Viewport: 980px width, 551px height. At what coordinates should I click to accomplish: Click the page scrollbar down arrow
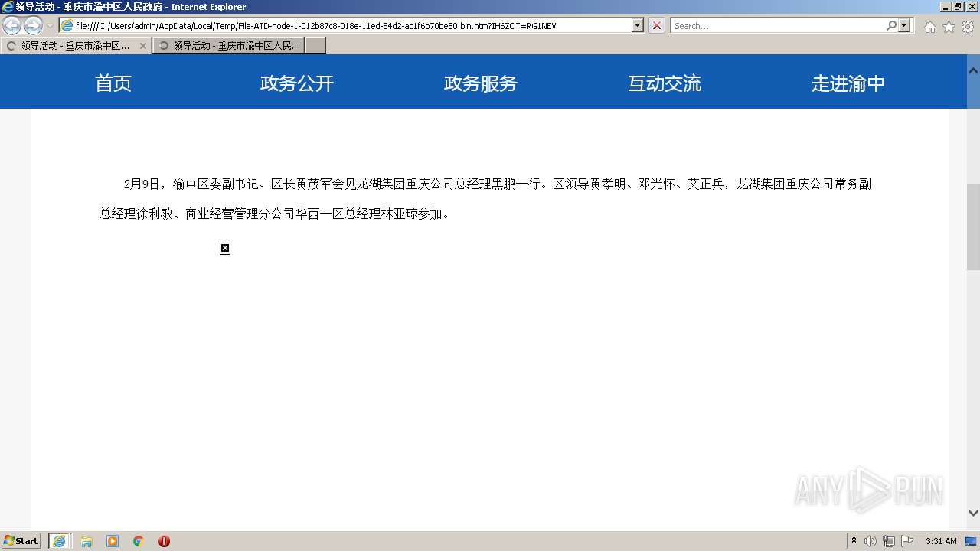[973, 514]
